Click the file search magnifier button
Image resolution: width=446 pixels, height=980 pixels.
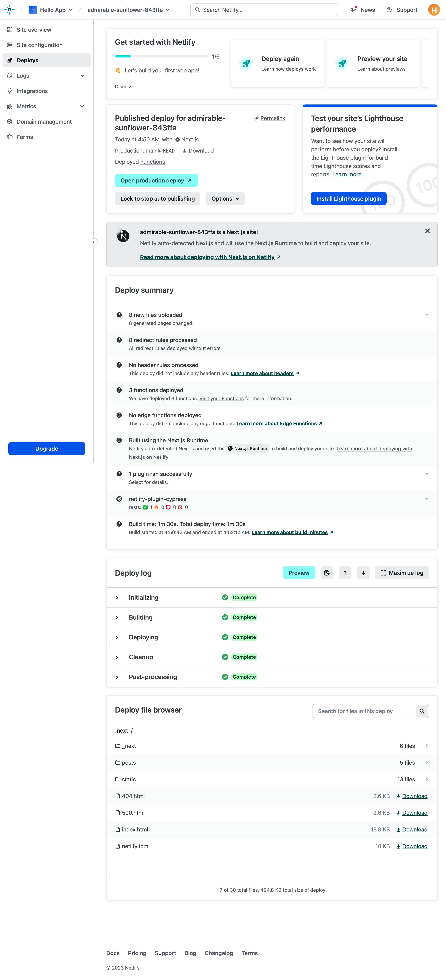(422, 711)
